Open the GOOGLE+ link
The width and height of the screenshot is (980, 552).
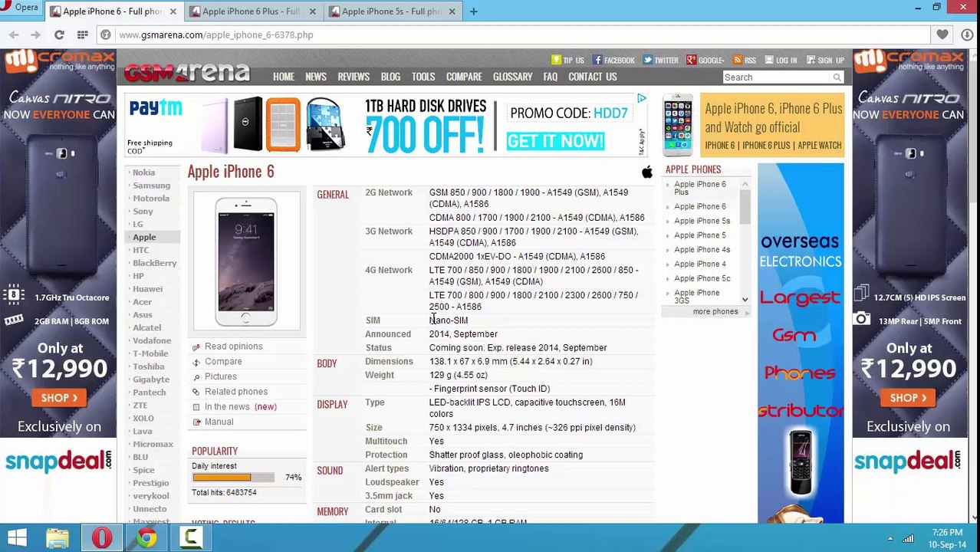pyautogui.click(x=705, y=60)
